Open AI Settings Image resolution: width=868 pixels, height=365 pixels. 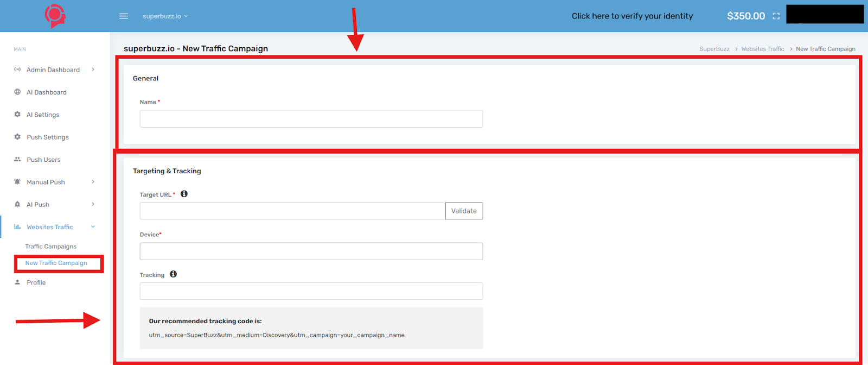tap(43, 115)
